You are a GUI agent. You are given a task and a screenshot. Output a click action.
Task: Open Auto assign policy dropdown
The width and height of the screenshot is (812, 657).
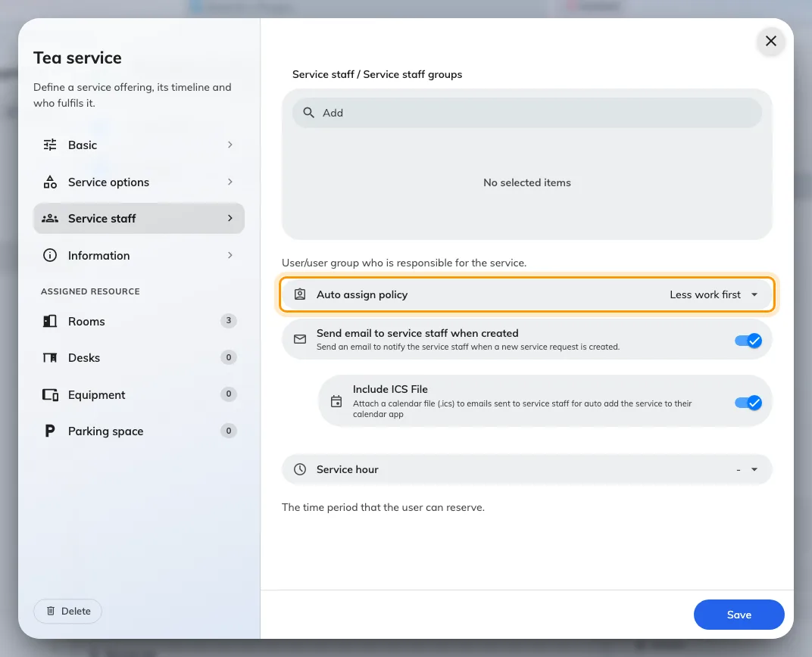[527, 294]
